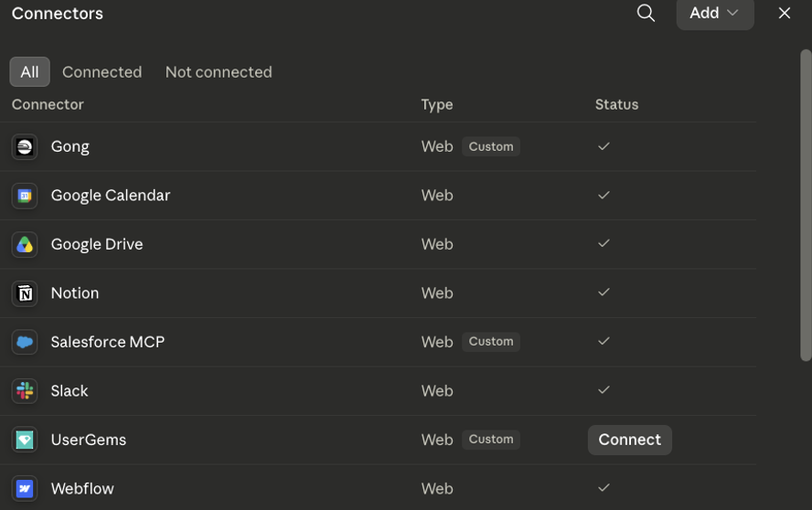Click the Custom badge on Salesforce MCP

coord(491,342)
